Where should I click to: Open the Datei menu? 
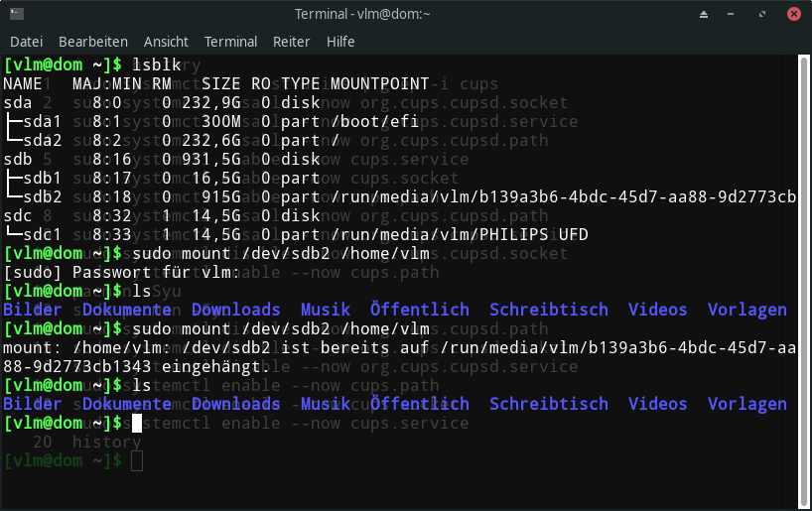coord(26,42)
